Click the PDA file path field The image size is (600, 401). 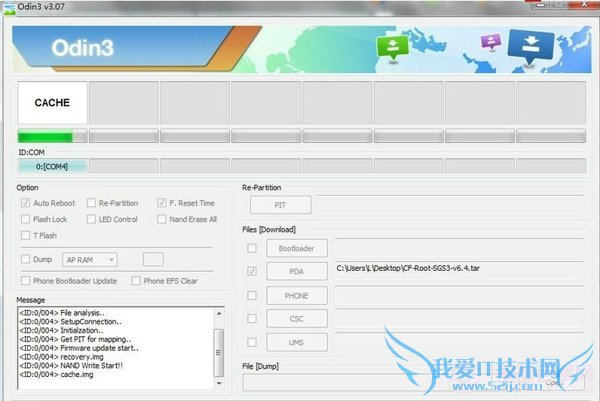click(x=459, y=272)
